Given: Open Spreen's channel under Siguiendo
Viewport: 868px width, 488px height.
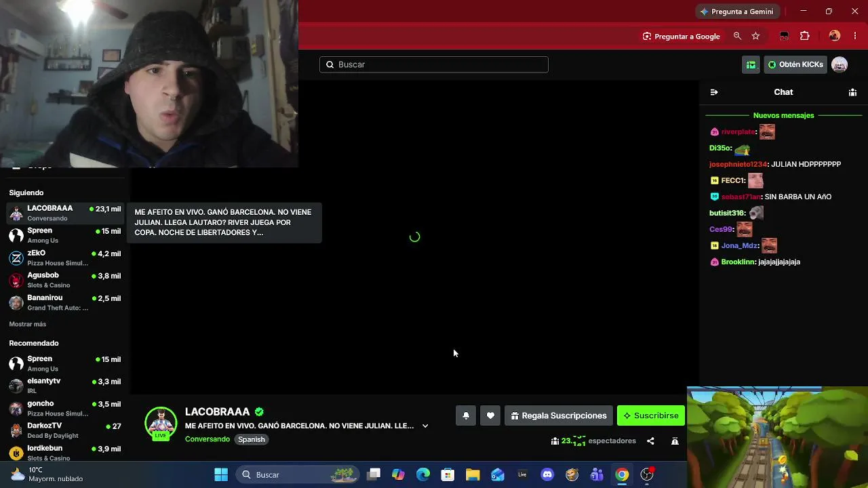Looking at the screenshot, I should point(64,235).
